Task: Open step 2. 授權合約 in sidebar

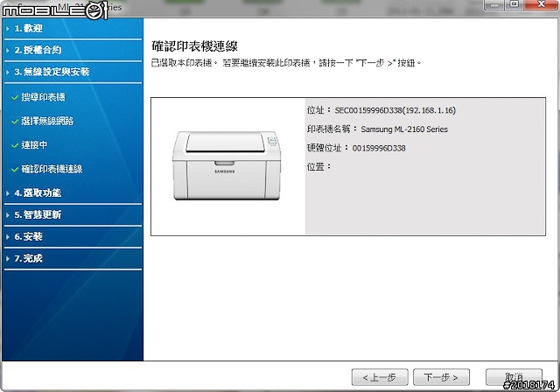Action: [73, 51]
